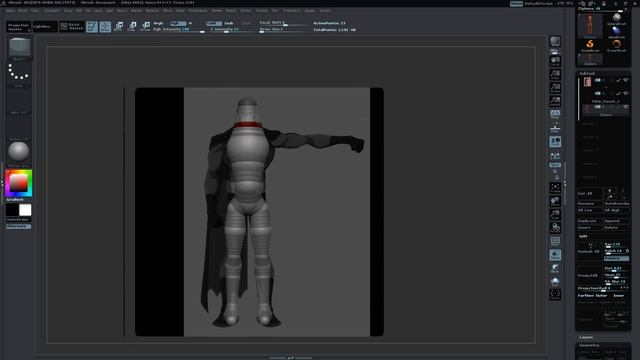Select the Scale icon in top shelf

point(132,27)
